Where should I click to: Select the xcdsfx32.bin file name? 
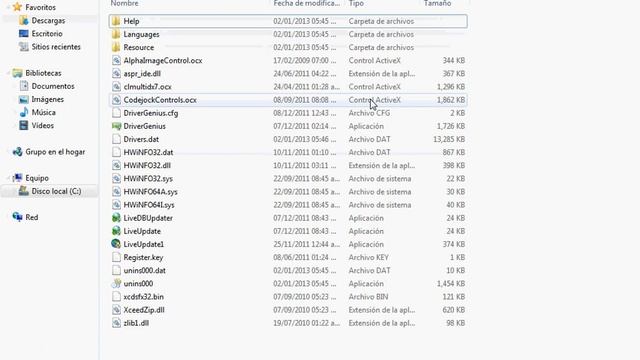click(143, 297)
